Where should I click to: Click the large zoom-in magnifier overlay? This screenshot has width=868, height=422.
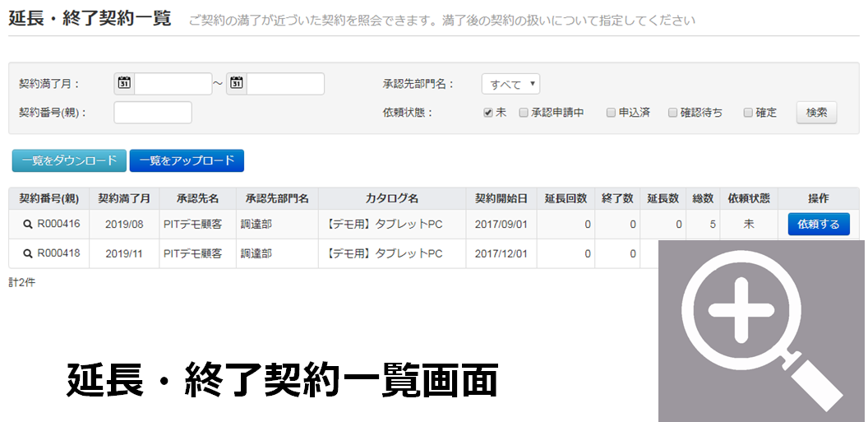tap(761, 331)
